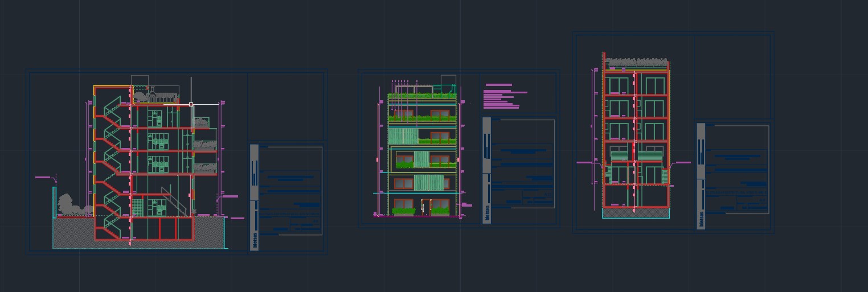Select the entrance door on the front elevation
The width and height of the screenshot is (868, 292).
pyautogui.click(x=425, y=207)
